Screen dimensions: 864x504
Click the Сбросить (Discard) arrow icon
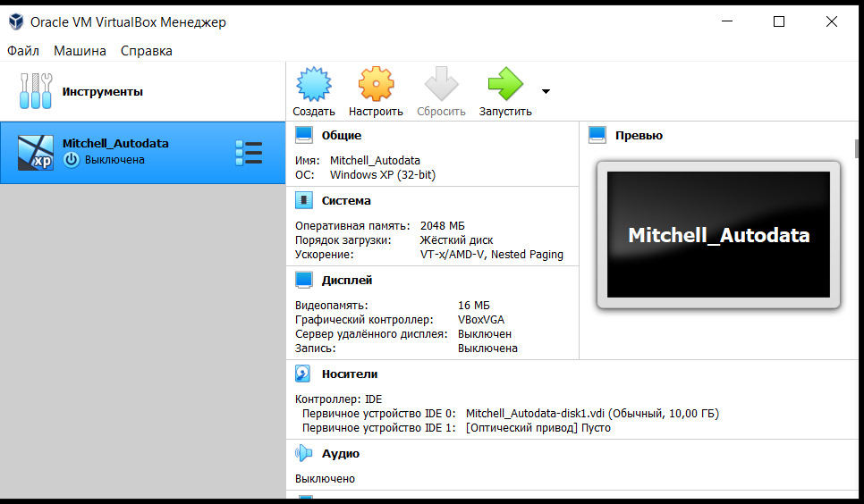tap(441, 84)
